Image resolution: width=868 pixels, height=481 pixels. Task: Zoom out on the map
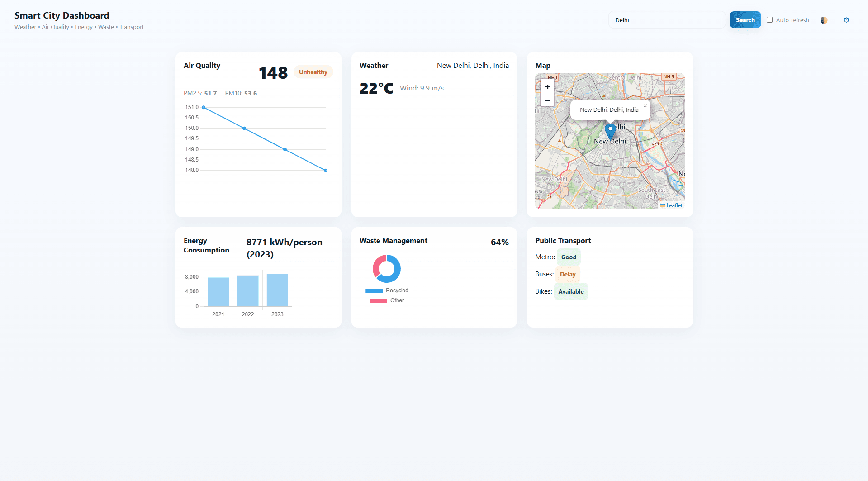tap(547, 100)
